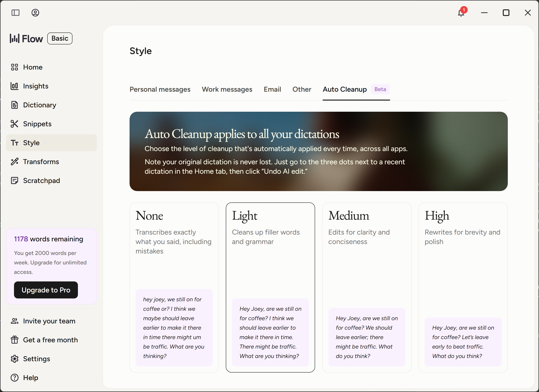539x392 pixels.
Task: Click the Basic plan badge
Action: pos(60,39)
